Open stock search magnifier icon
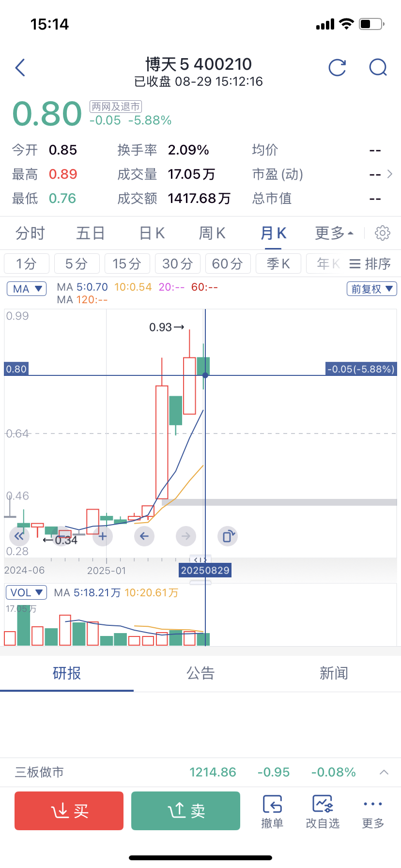The image size is (401, 868). pyautogui.click(x=378, y=68)
